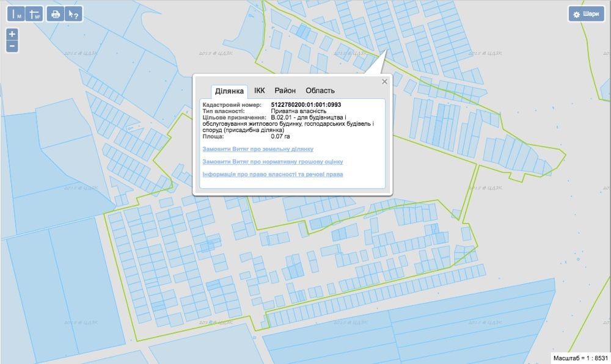Open the Шари layers panel
Viewport: 611px width, 364px height.
click(586, 14)
